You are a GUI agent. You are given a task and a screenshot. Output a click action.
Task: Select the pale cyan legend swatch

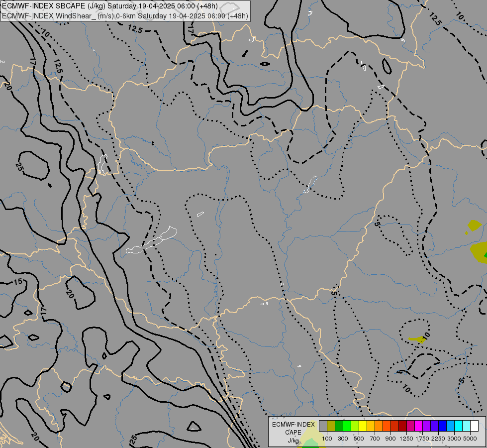tap(467, 426)
